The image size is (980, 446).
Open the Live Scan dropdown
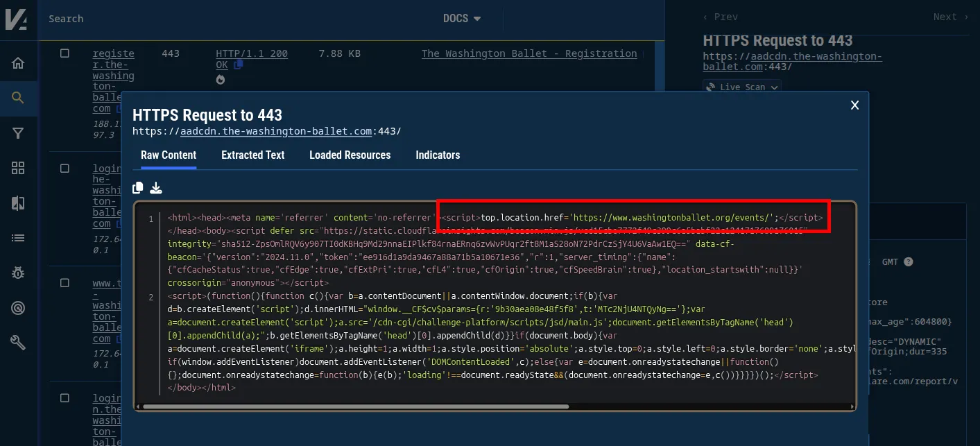click(x=741, y=87)
